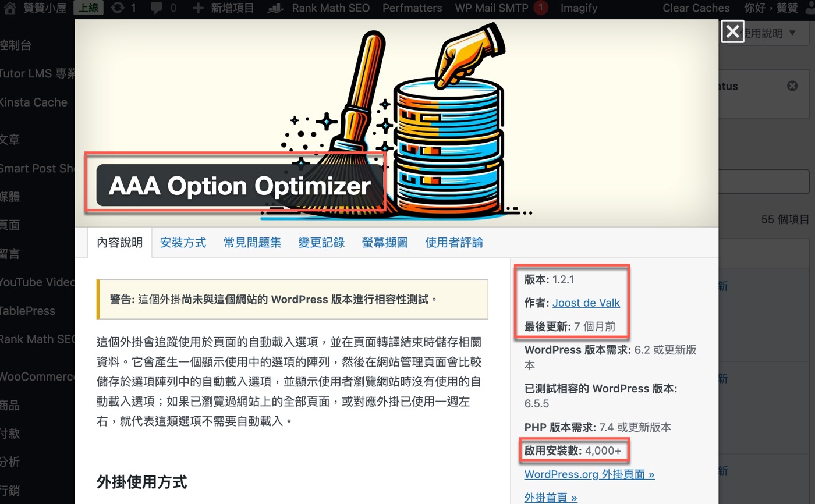Open the 螢幕擷圖 tab
Screen dimensions: 815x504
point(385,243)
